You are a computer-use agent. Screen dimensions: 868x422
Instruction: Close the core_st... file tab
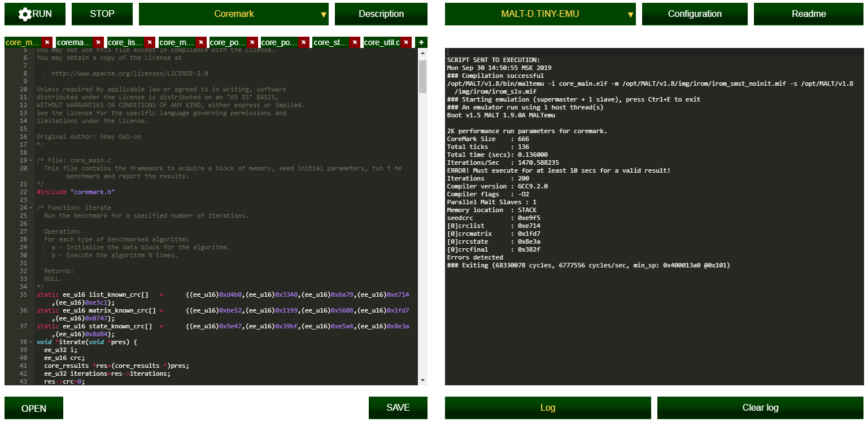click(355, 42)
